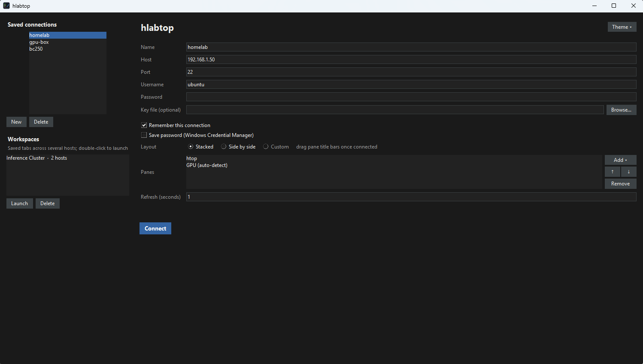Open the Add pane dropdown
The width and height of the screenshot is (643, 364).
621,160
